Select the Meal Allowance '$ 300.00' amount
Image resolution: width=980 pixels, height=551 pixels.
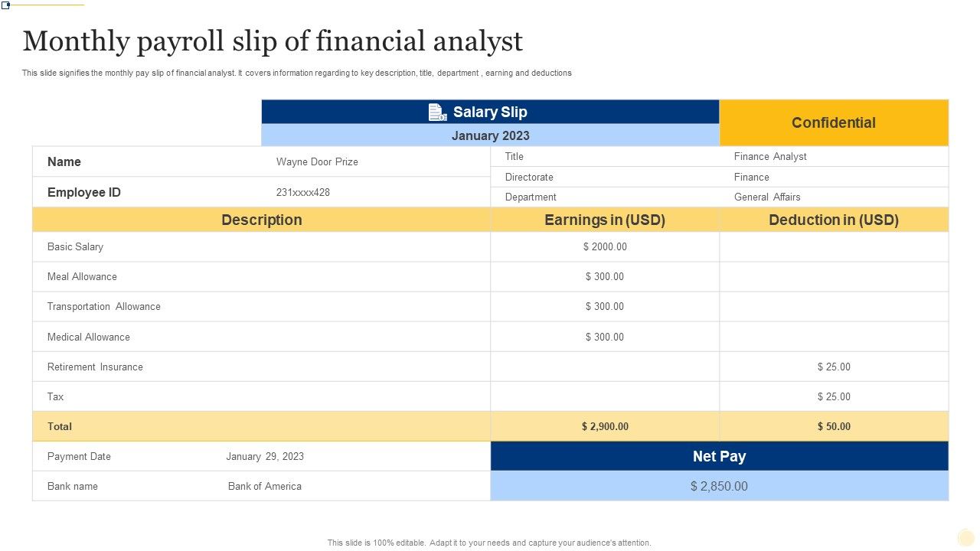click(605, 276)
